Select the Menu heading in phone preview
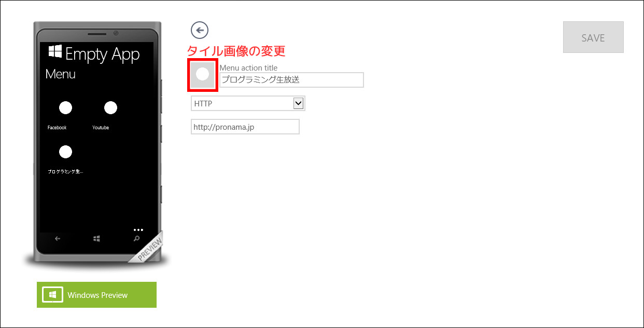644x328 pixels. coord(61,74)
